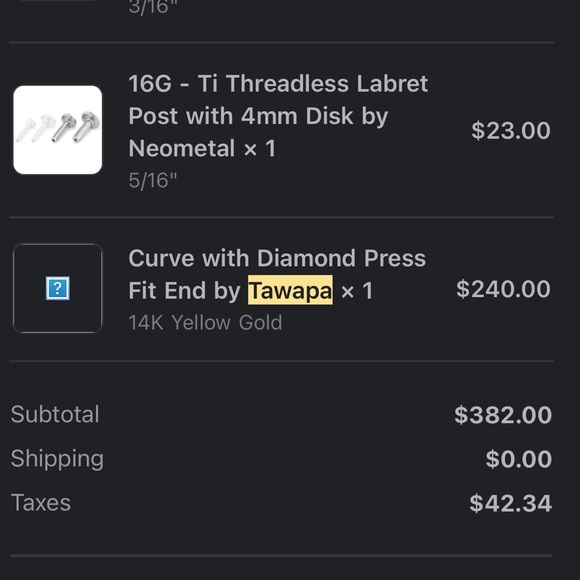580x580 pixels.
Task: Tap the missing image placeholder icon
Action: pyautogui.click(x=58, y=288)
